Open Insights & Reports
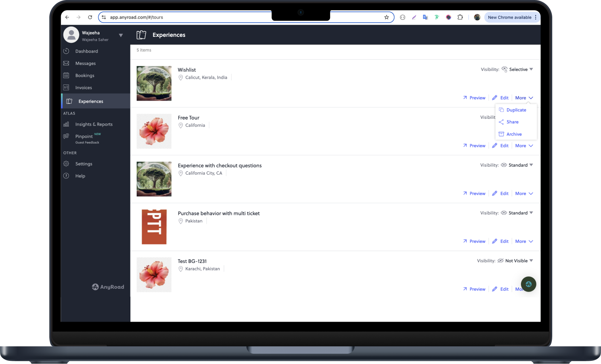The height and width of the screenshot is (364, 601). point(94,124)
